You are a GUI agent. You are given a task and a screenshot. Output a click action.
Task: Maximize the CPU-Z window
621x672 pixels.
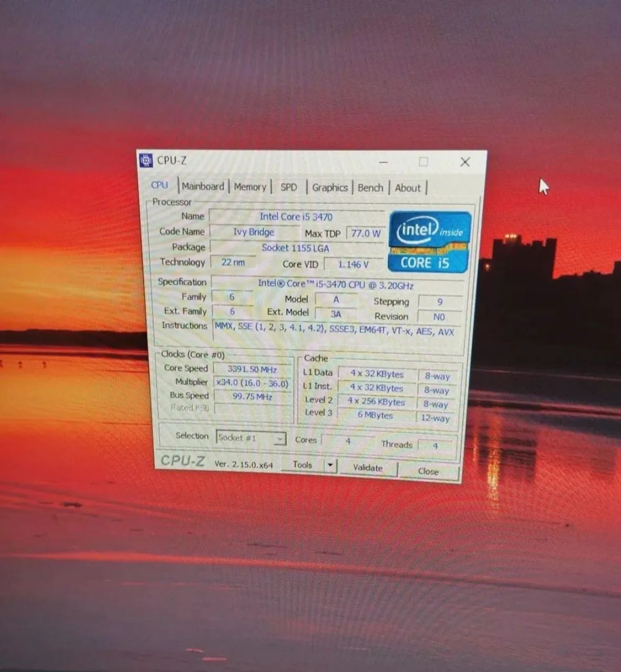[x=423, y=162]
